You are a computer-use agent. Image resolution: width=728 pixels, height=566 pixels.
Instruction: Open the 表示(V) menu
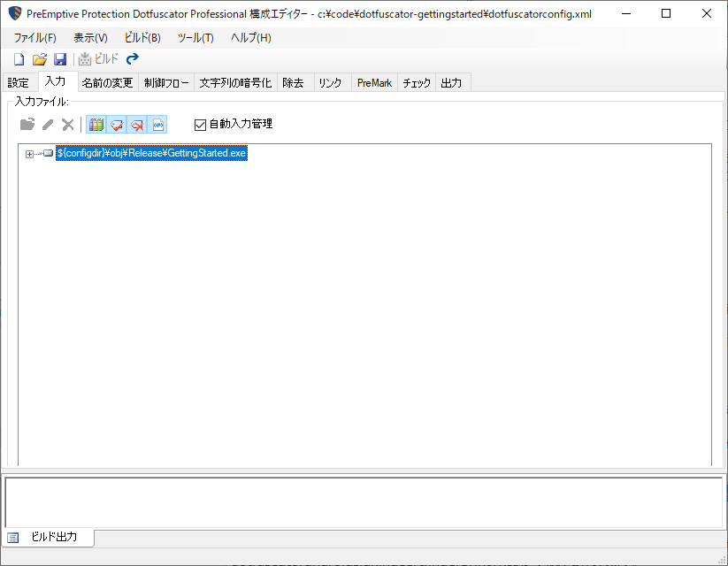click(x=90, y=38)
